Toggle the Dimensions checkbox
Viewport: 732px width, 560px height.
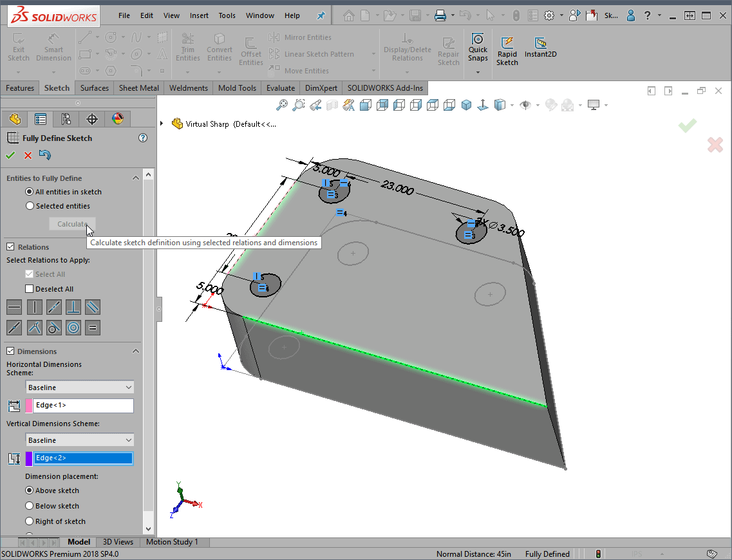point(10,351)
